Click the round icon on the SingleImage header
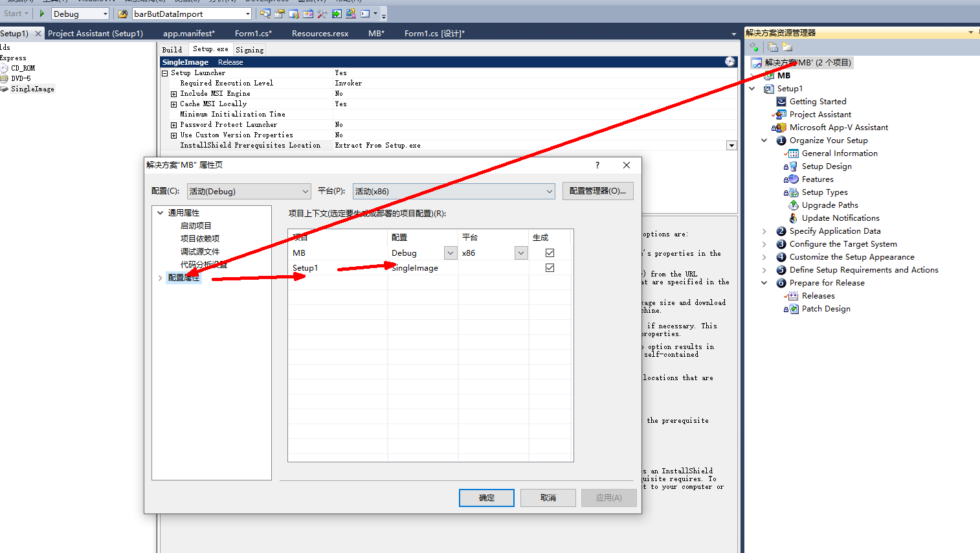The width and height of the screenshot is (980, 553). coord(730,62)
